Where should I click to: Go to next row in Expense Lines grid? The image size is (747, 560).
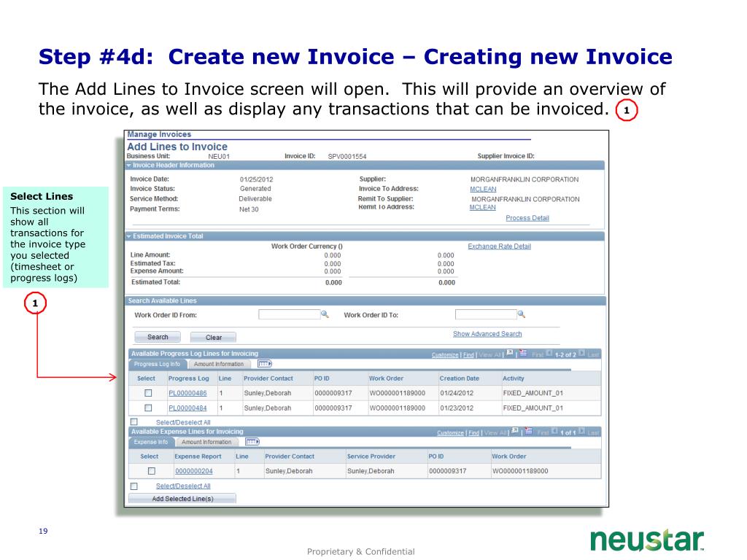(x=581, y=432)
